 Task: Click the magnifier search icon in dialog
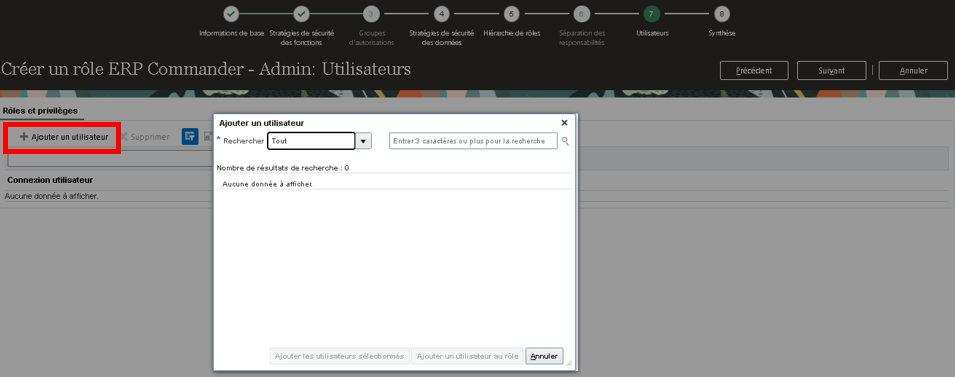tap(565, 141)
